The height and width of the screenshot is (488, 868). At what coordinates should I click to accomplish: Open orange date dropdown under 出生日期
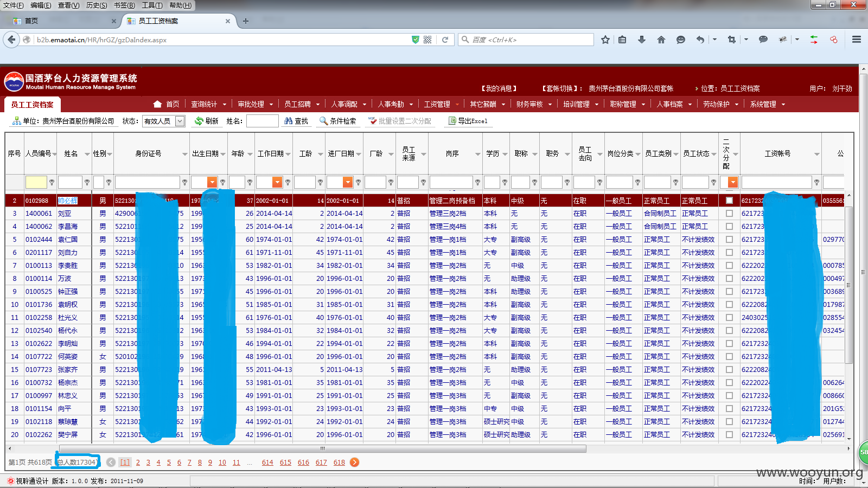[x=212, y=182]
